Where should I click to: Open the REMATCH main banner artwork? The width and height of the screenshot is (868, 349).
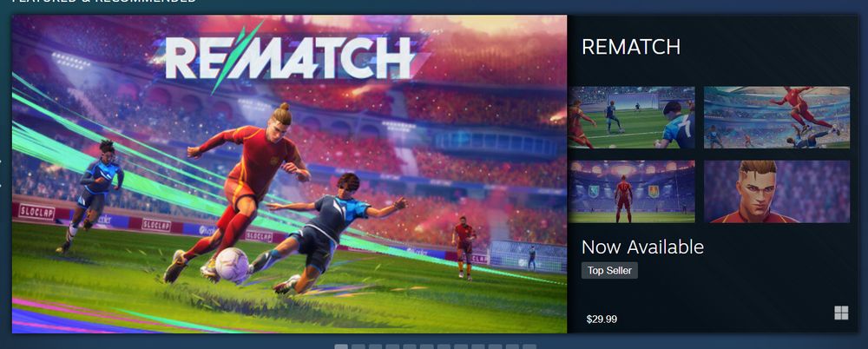point(290,174)
